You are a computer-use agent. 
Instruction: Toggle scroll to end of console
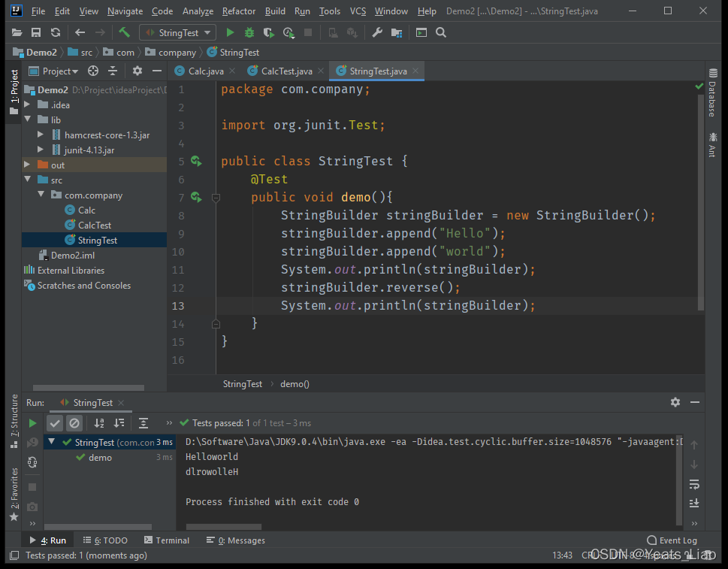click(x=694, y=504)
